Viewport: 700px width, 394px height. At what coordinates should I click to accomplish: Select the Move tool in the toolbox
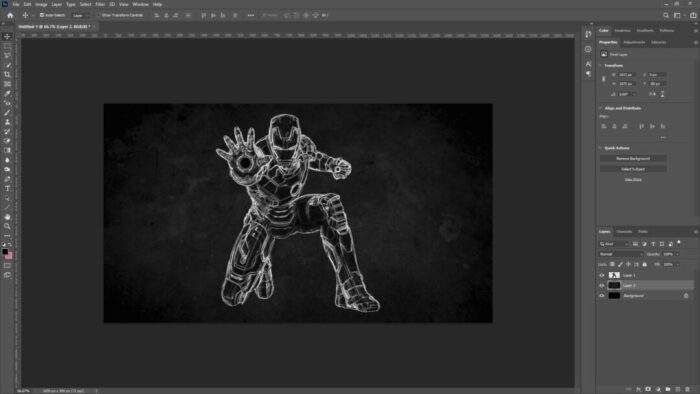pos(7,37)
